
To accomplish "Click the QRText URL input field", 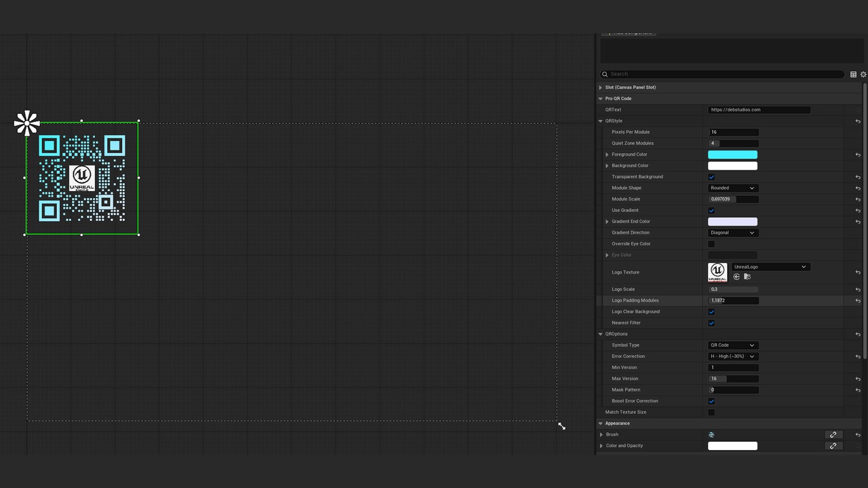I will point(759,110).
